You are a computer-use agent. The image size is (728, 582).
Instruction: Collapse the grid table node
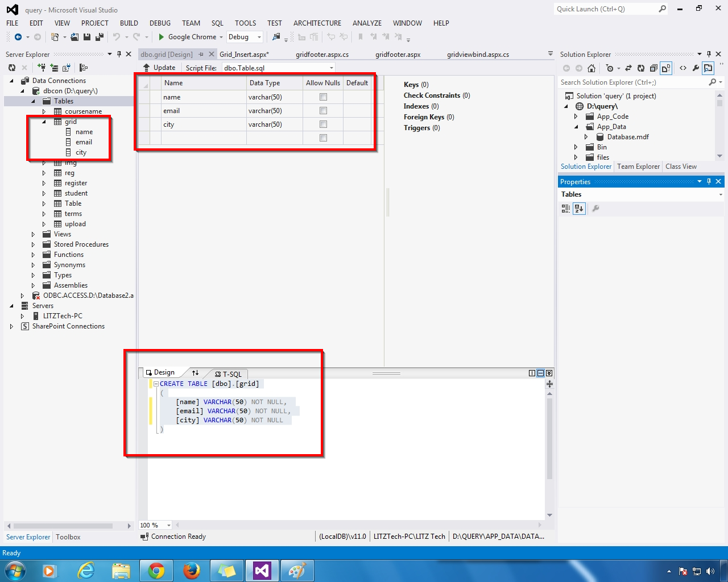click(x=44, y=122)
